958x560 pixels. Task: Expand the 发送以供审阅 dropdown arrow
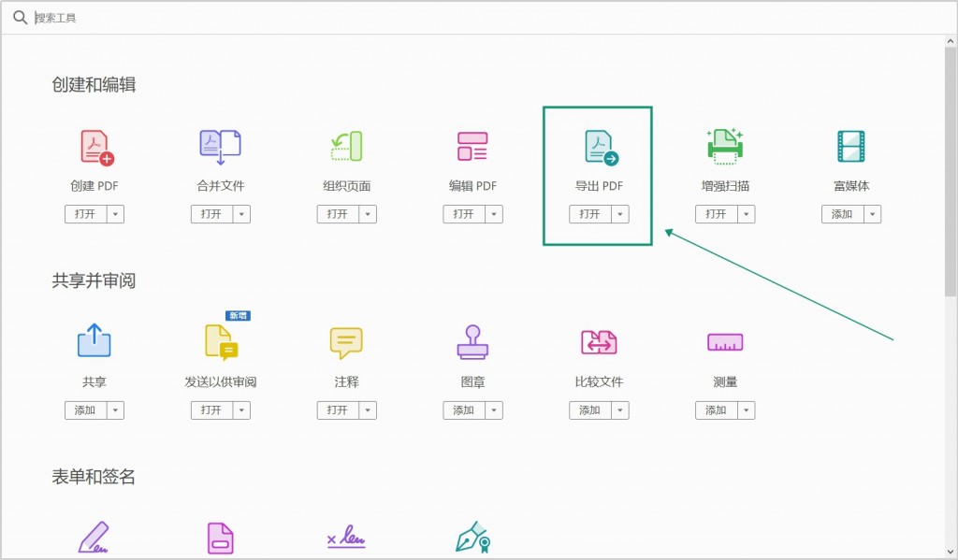(x=241, y=410)
